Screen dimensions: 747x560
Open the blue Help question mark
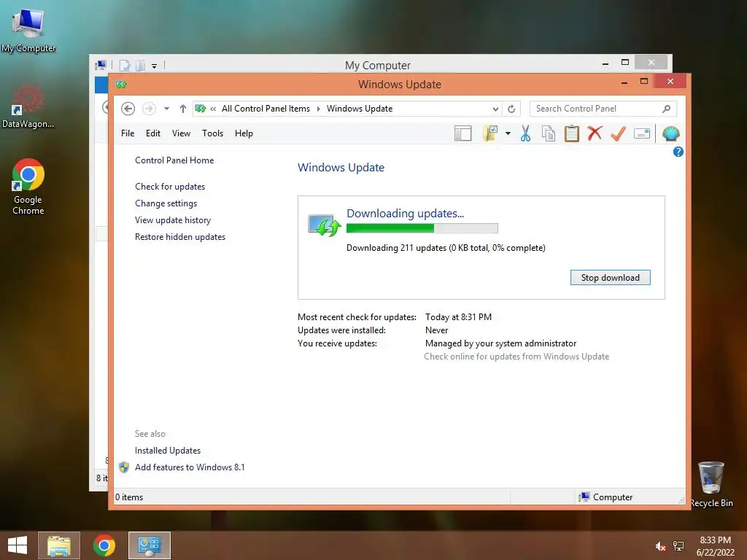click(678, 152)
